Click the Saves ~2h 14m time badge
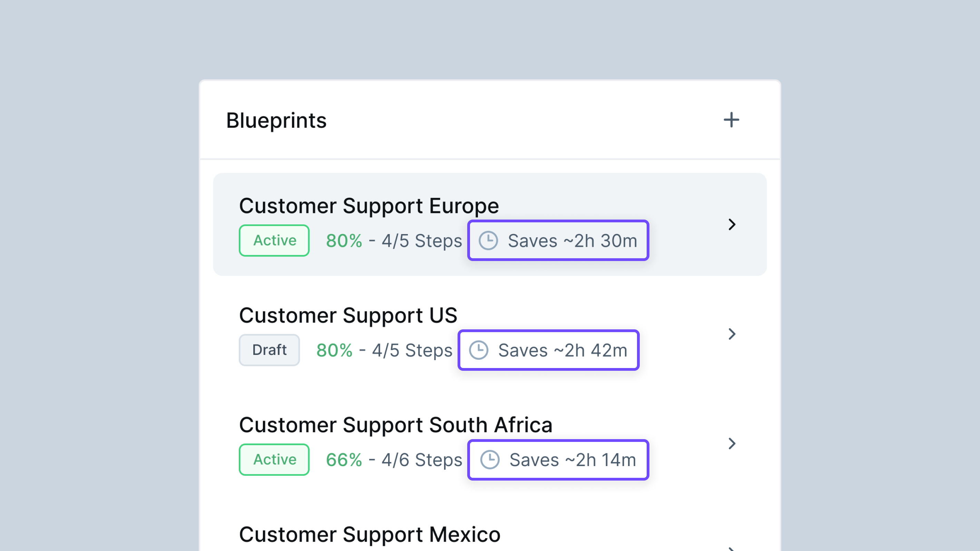This screenshot has height=551, width=980. 557,459
